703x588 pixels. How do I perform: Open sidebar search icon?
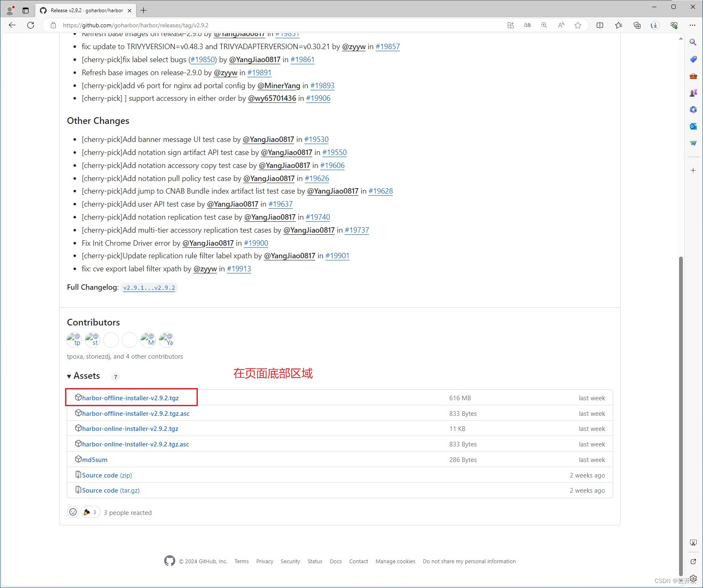tap(693, 42)
